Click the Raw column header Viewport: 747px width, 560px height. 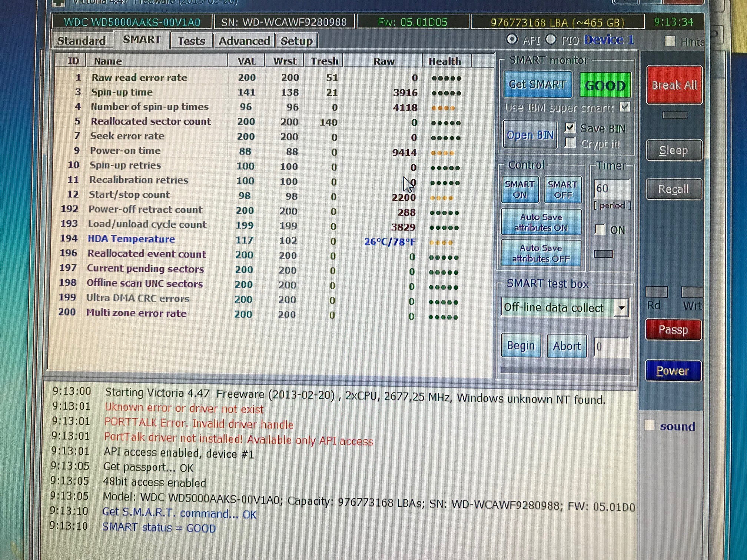pos(384,61)
